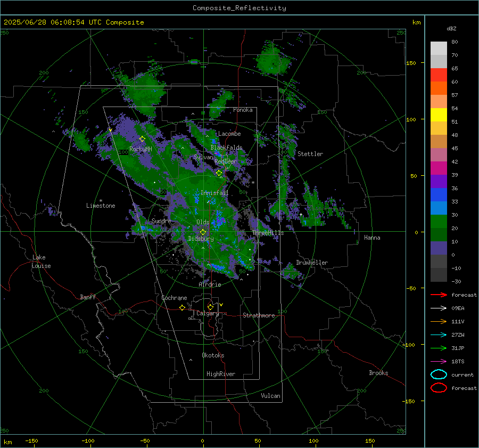Click the red forecast arrow in legend
479x448 pixels.
tap(439, 295)
